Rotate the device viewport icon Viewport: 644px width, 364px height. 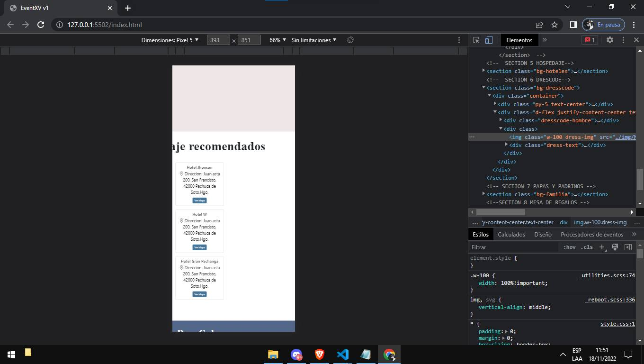(x=350, y=40)
